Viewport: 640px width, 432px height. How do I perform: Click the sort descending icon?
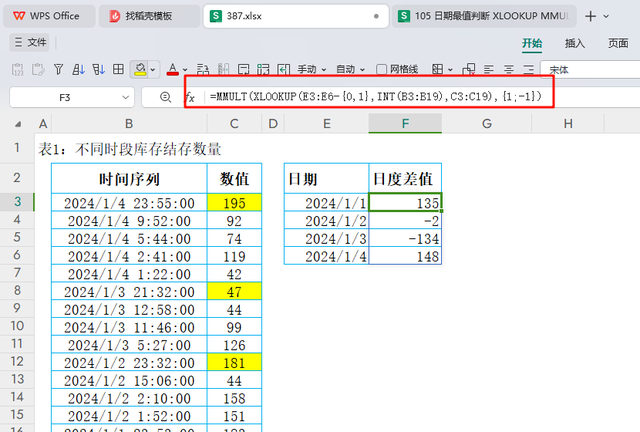[98, 69]
